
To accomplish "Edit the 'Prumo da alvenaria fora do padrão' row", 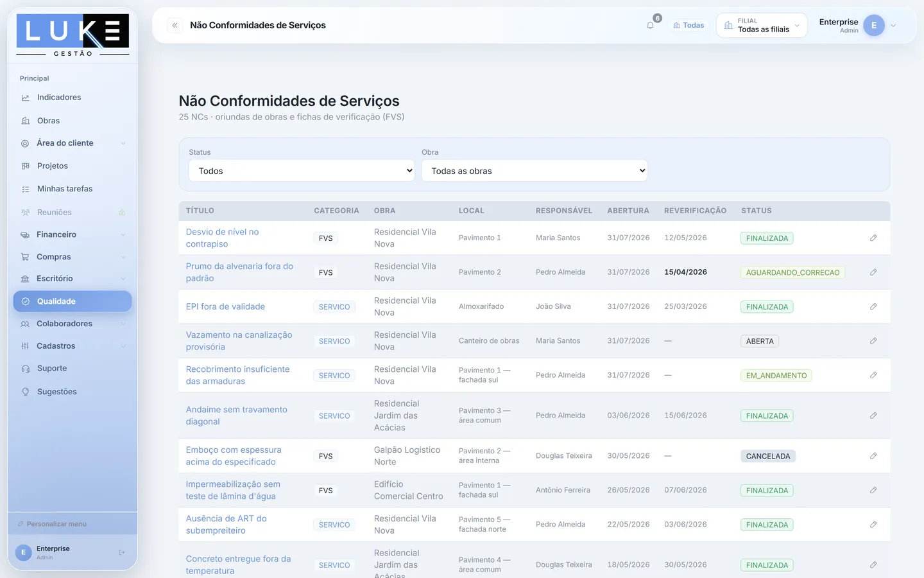I will [x=873, y=272].
